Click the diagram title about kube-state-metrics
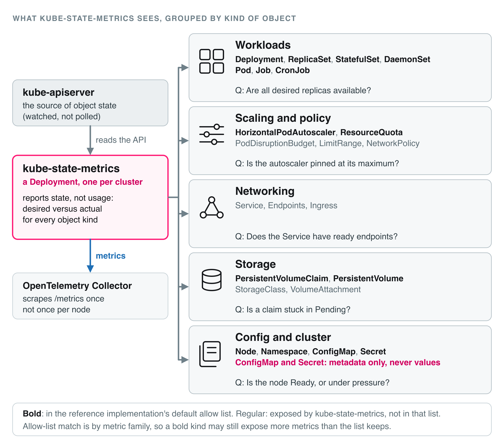Viewport: 504px width, 445px height. click(154, 18)
